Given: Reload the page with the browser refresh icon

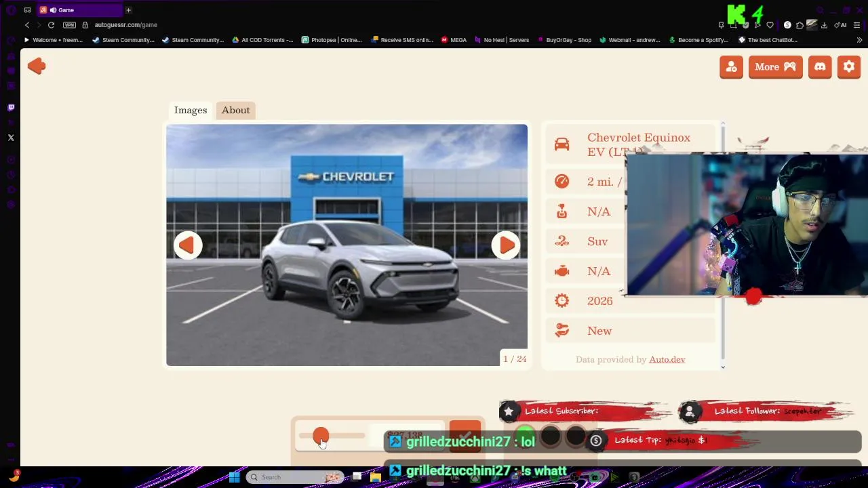Looking at the screenshot, I should [x=51, y=25].
